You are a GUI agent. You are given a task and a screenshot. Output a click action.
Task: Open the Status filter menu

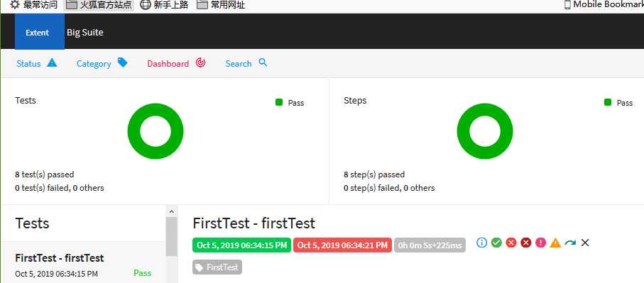(36, 63)
